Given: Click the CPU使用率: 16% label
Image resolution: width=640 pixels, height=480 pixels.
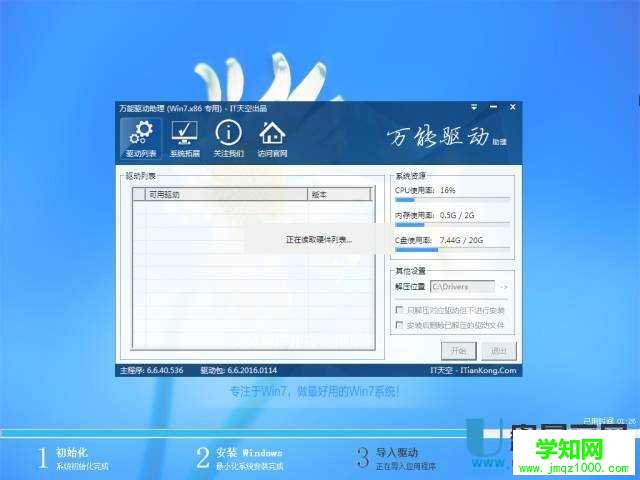Looking at the screenshot, I should [x=425, y=190].
